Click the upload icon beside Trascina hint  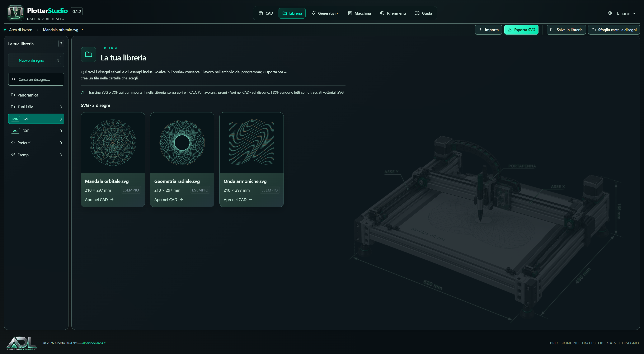point(83,92)
